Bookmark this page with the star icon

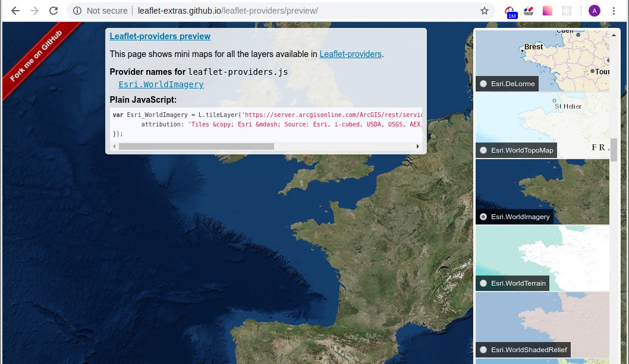[485, 11]
